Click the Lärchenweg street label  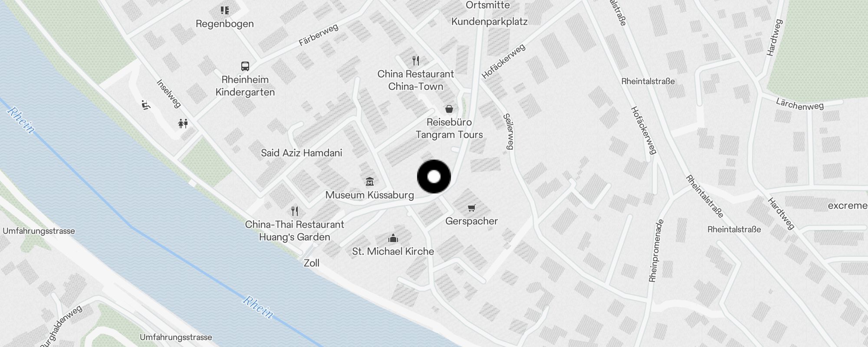[x=800, y=105]
